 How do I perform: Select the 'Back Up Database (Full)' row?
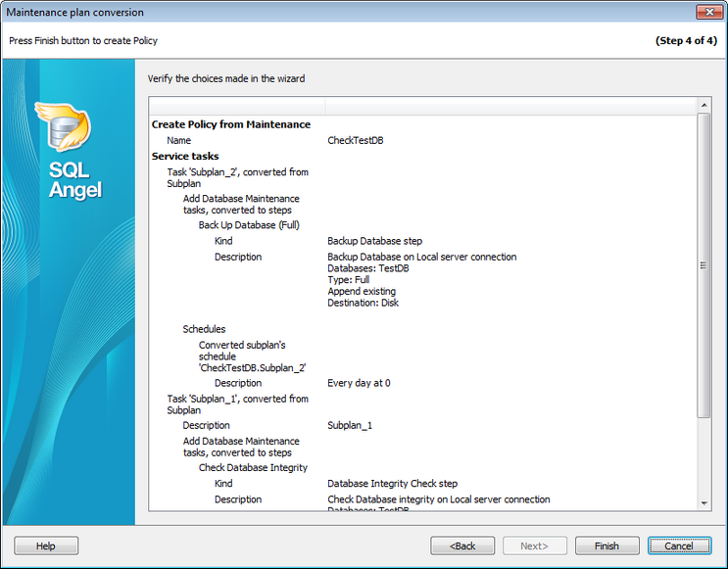[249, 225]
